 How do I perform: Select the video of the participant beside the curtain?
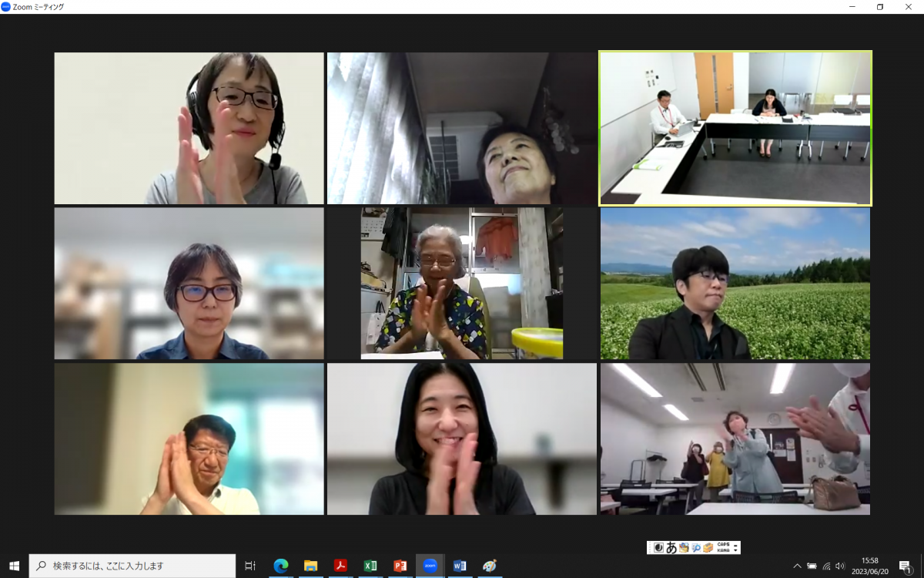point(462,128)
